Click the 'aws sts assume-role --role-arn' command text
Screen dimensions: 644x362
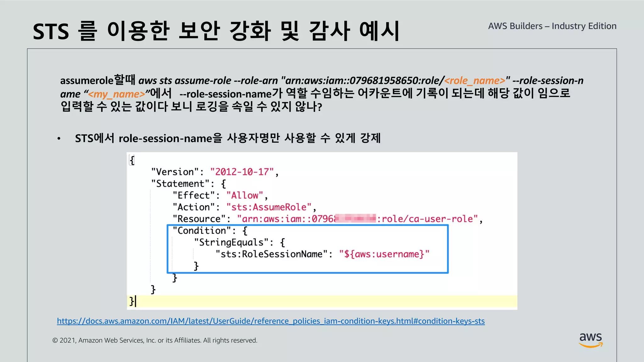click(208, 81)
